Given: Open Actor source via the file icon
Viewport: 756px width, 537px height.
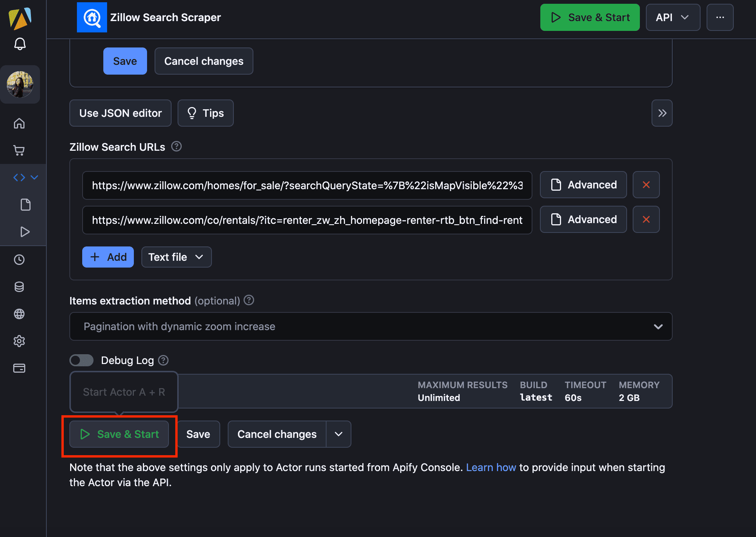Looking at the screenshot, I should (25, 204).
